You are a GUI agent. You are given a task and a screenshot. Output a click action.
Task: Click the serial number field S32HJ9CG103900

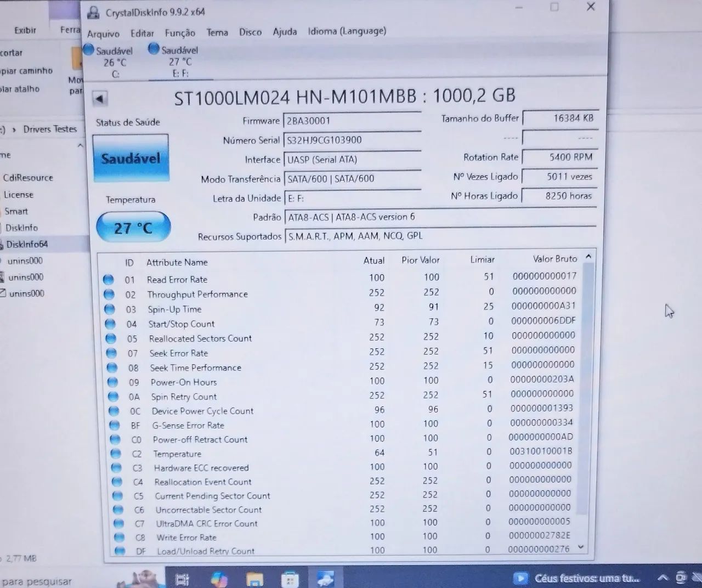pyautogui.click(x=352, y=140)
